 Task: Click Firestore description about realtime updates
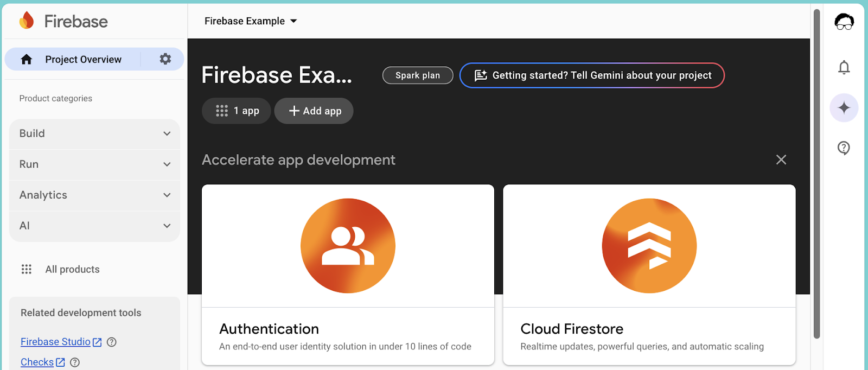(x=642, y=346)
